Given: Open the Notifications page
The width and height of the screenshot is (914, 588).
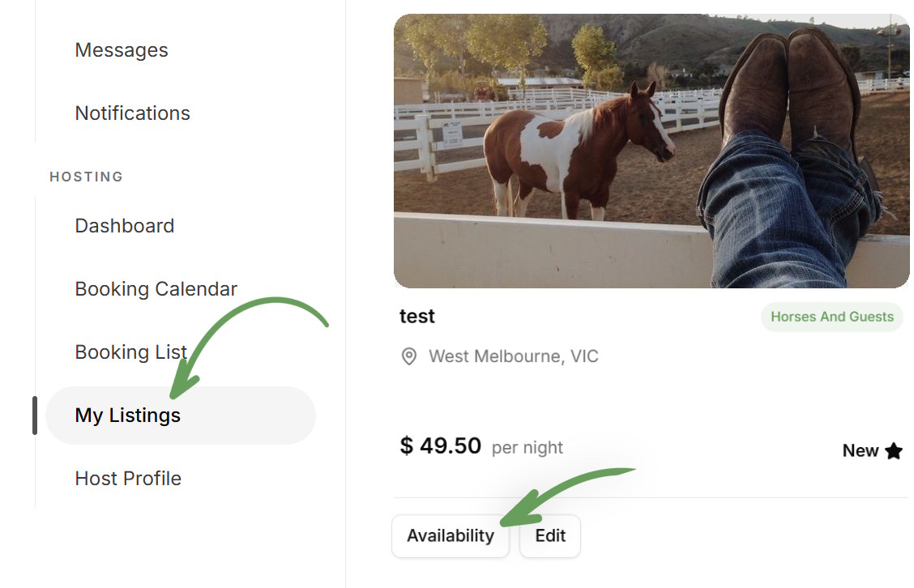Looking at the screenshot, I should point(132,113).
